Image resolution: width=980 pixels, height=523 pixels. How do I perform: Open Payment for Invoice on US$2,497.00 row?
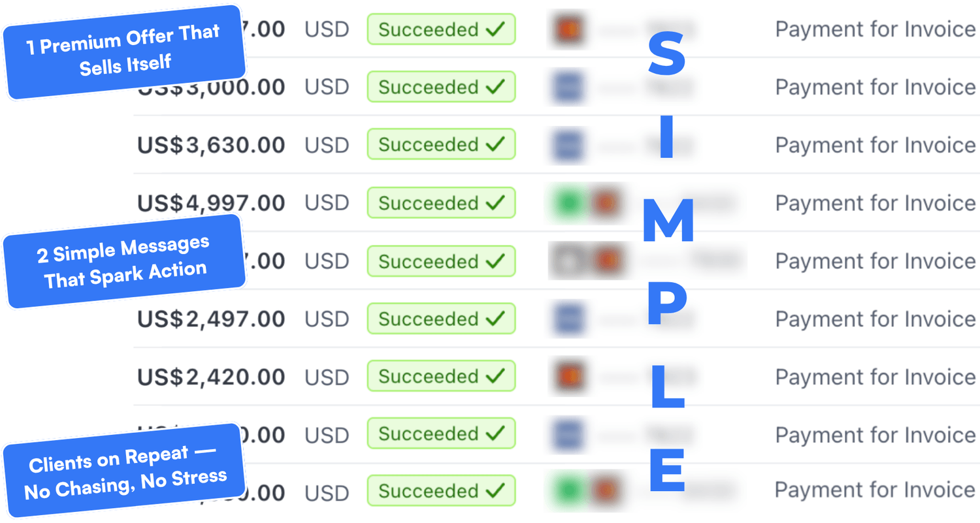point(875,319)
